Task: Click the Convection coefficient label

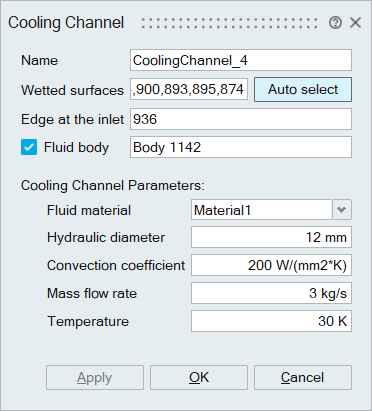Action: click(x=116, y=266)
